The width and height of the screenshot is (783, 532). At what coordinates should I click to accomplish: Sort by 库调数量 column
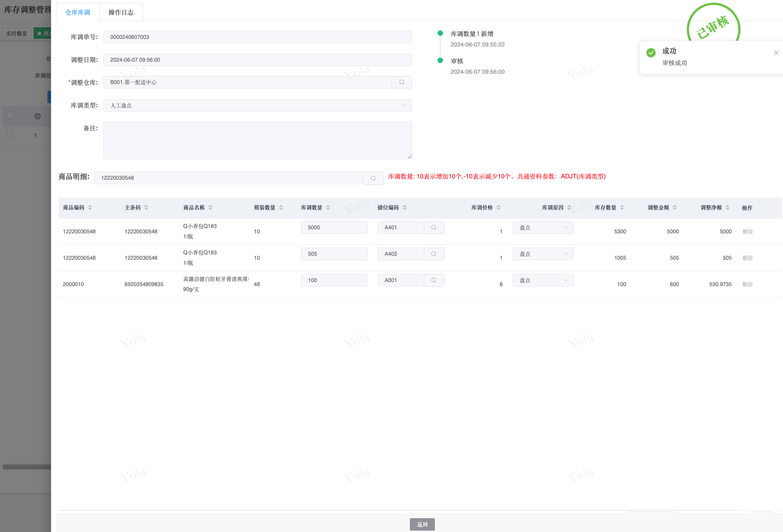tap(328, 207)
